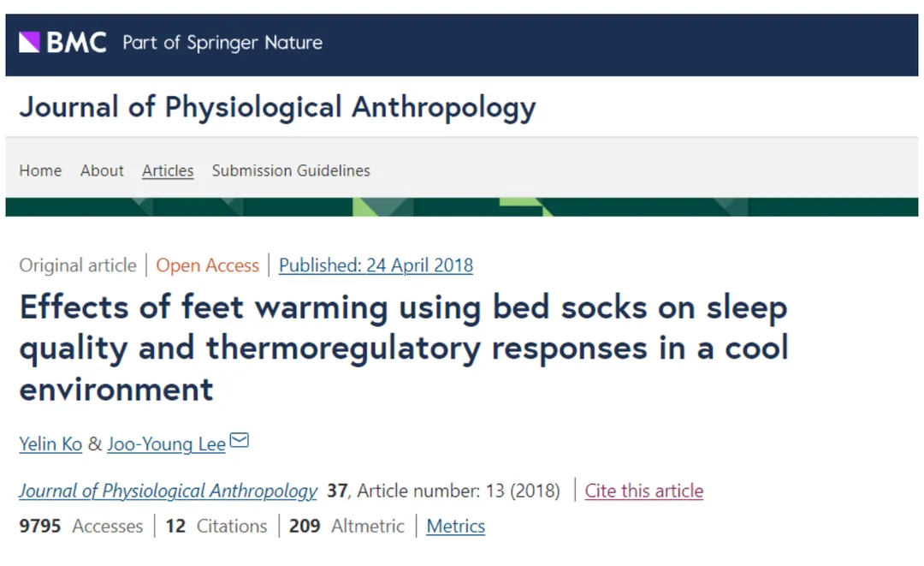Open the Metrics link

(x=455, y=526)
